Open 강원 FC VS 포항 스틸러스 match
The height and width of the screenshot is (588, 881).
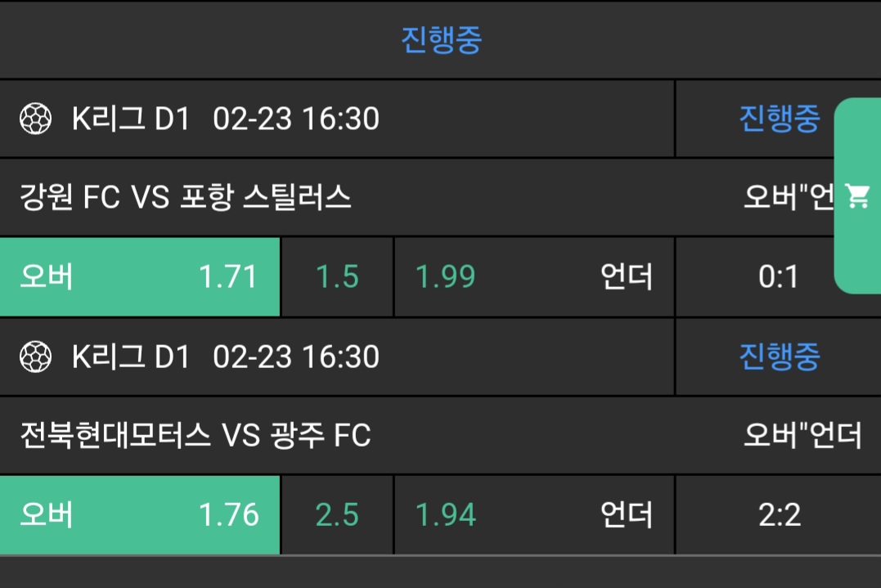click(186, 197)
